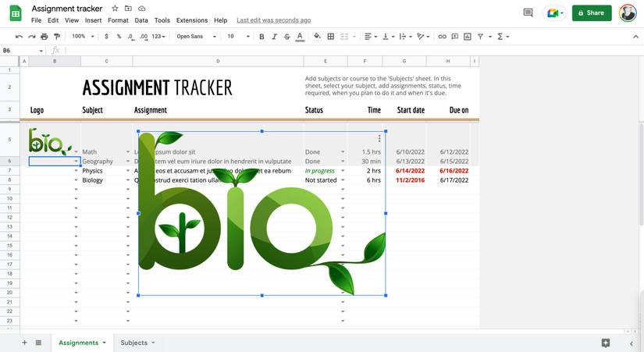The image size is (644, 352).
Task: Decrease decimal places
Action: pos(130,37)
